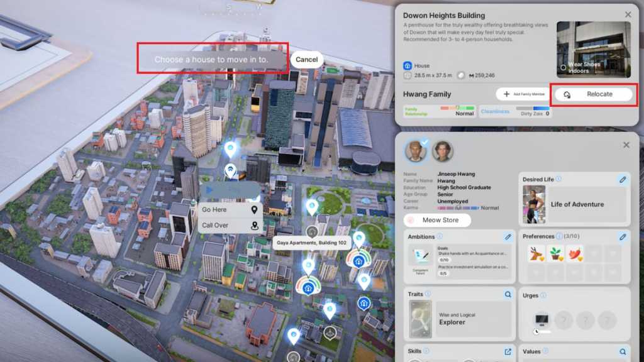Edit Desired Life with pencil icon
Viewport: 644px width, 362px height.
pos(622,180)
